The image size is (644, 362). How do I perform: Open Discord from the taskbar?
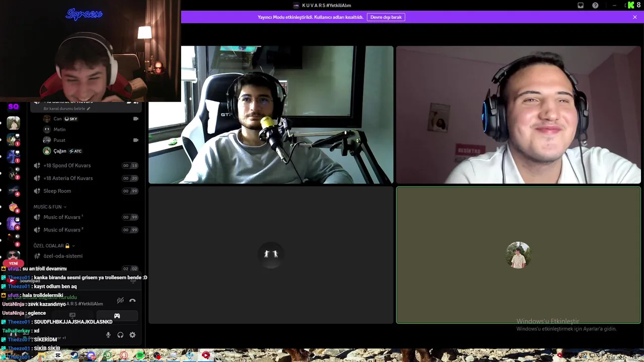click(x=91, y=355)
